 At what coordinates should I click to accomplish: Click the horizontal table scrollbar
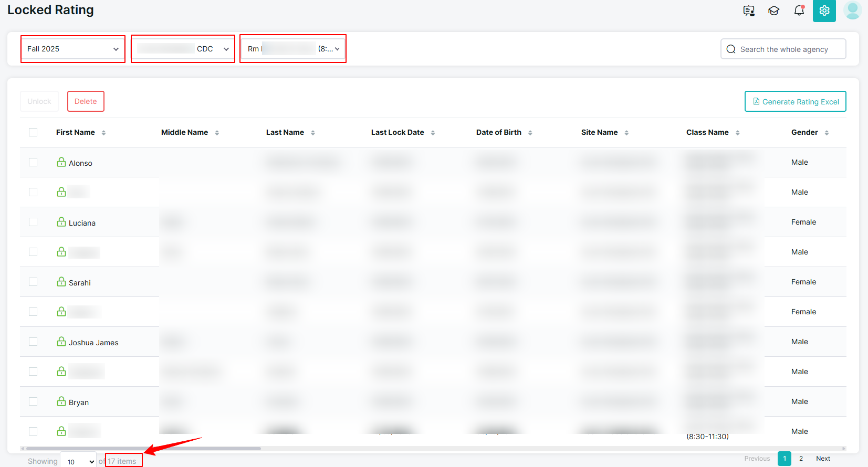[x=143, y=449]
